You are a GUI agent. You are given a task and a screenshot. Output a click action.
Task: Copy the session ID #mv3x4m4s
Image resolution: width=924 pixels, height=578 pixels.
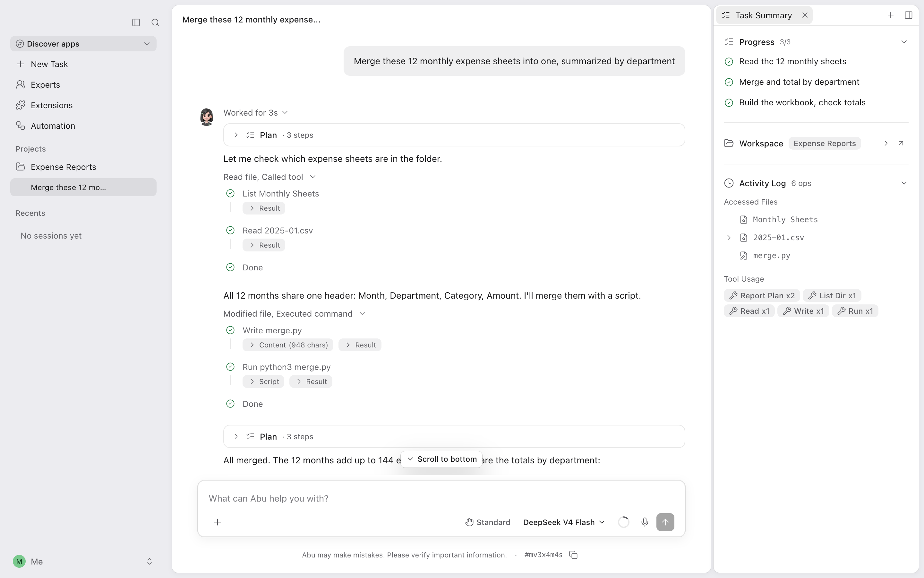574,555
